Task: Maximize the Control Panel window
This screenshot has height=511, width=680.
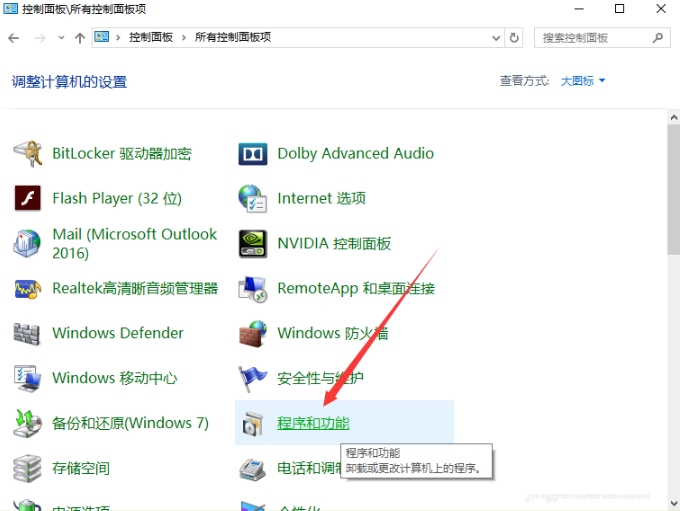Action: [619, 9]
